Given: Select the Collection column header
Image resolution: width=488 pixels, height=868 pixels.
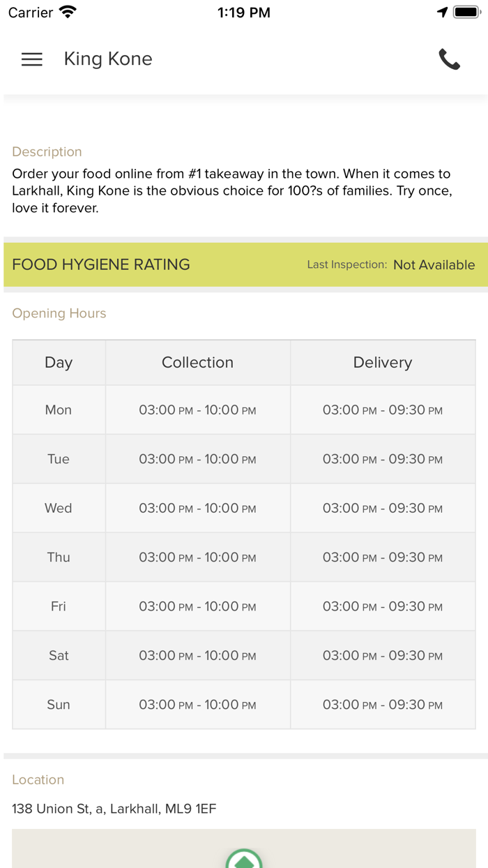Looking at the screenshot, I should click(197, 363).
